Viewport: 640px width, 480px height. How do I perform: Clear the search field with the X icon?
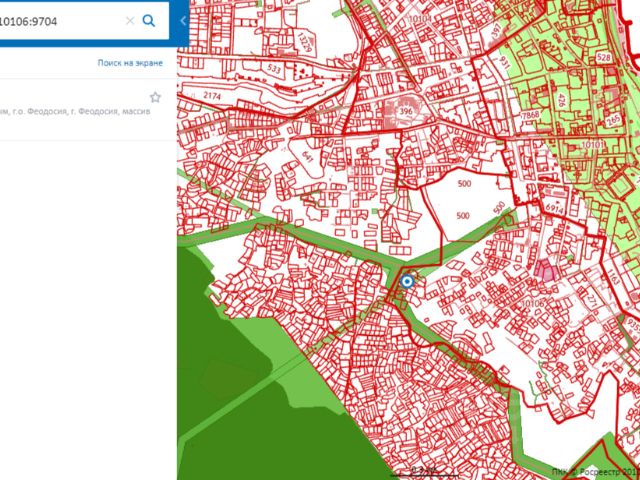(x=130, y=21)
